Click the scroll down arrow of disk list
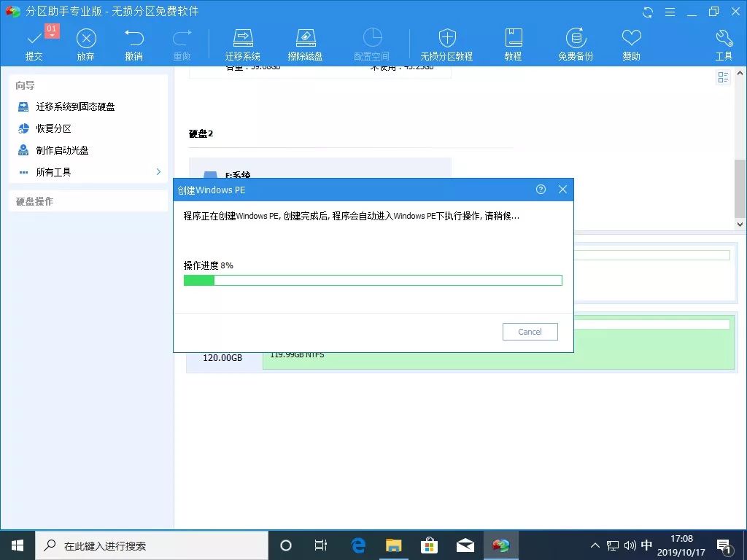Screen dimensions: 747x560 click(740, 225)
